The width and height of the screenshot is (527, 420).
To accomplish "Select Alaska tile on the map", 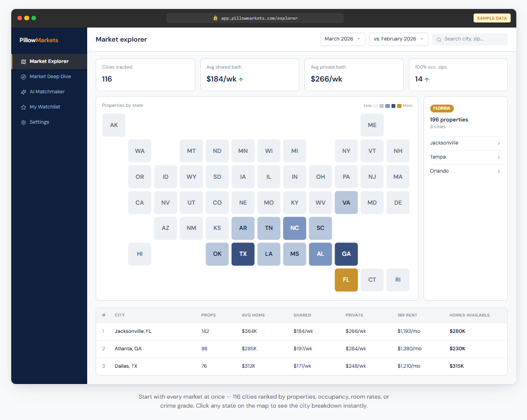I will coord(114,125).
